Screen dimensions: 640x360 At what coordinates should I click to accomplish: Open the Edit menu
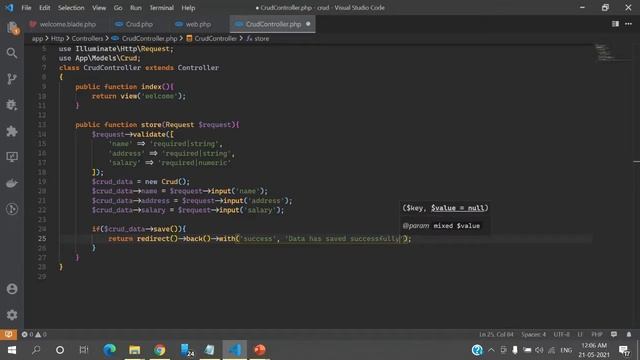tap(44, 8)
